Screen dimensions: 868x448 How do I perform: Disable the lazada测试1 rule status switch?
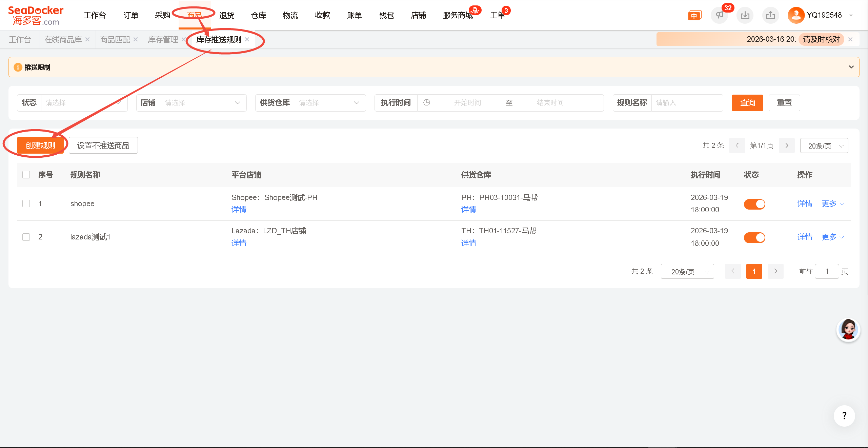(754, 237)
